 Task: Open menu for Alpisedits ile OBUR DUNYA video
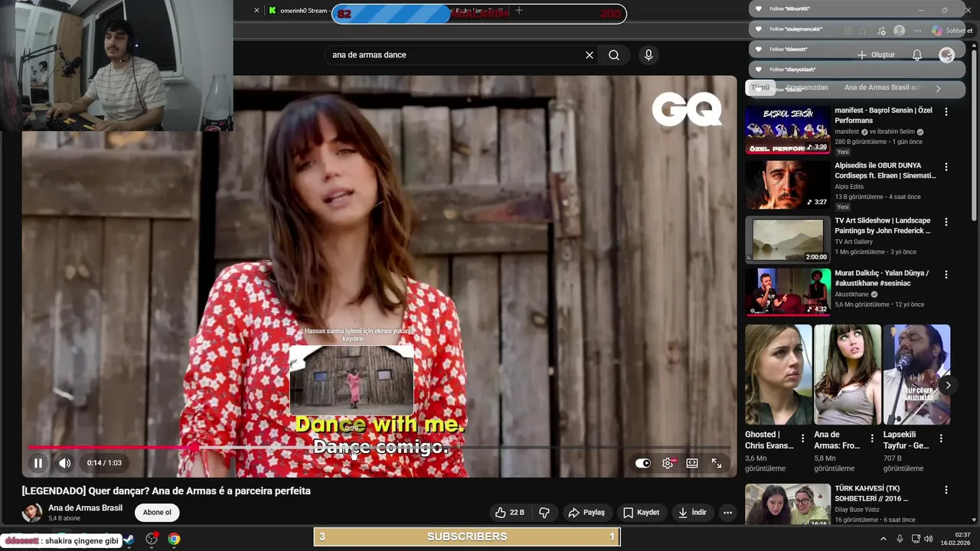coord(946,167)
